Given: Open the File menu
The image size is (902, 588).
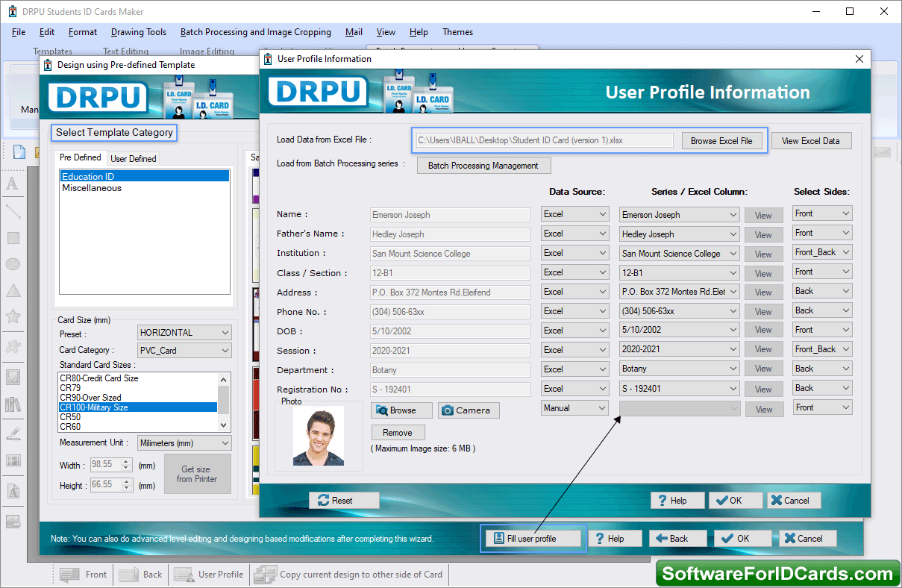Looking at the screenshot, I should (x=19, y=32).
